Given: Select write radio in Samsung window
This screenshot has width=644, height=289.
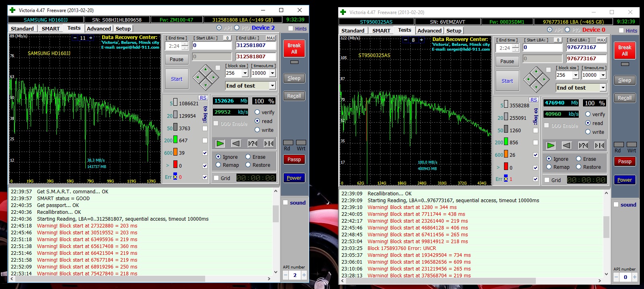Looking at the screenshot, I should coord(257,130).
